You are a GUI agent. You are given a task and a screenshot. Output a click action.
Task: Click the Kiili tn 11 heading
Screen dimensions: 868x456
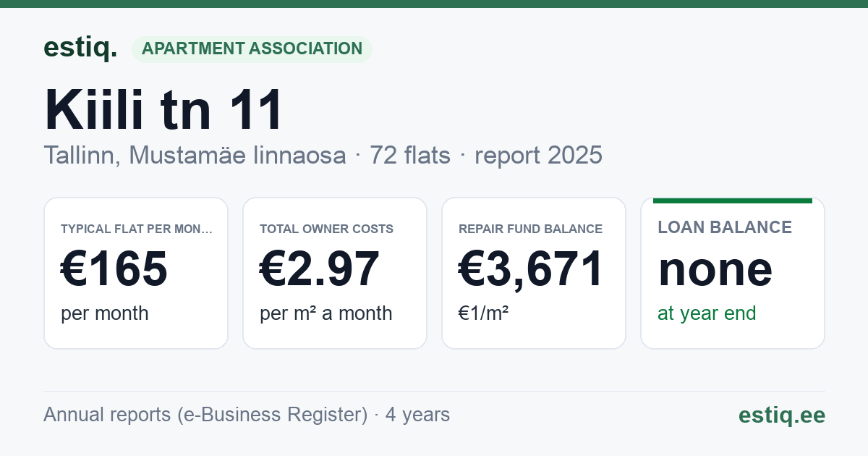[x=163, y=110]
